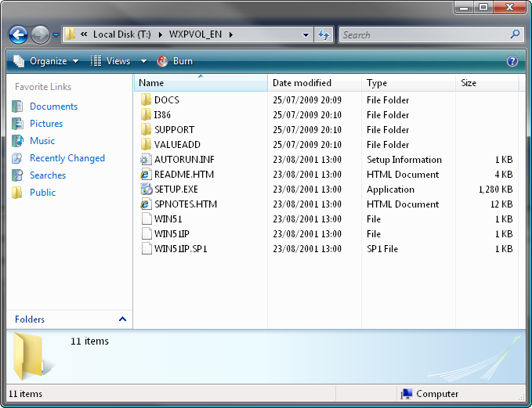The image size is (532, 408).
Task: Select the SPNOTES.HTM file name
Action: [186, 204]
